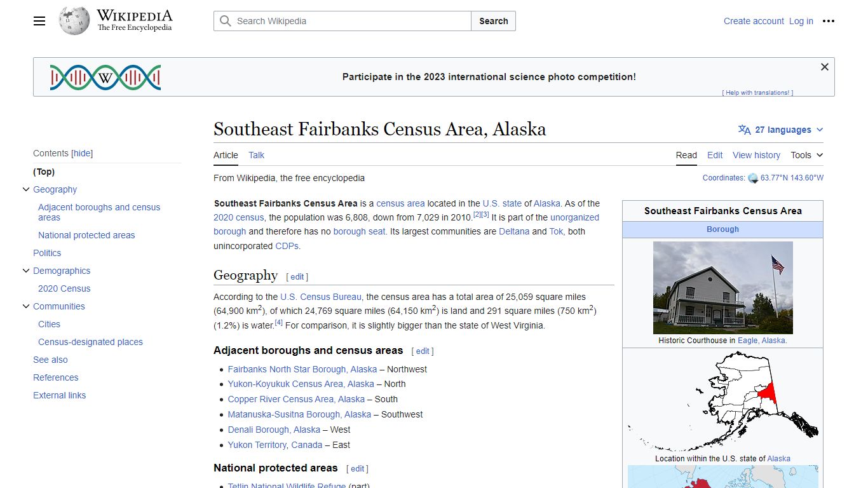Image resolution: width=868 pixels, height=488 pixels.
Task: Open Matanuska-Susitna Borough link
Action: [299, 414]
